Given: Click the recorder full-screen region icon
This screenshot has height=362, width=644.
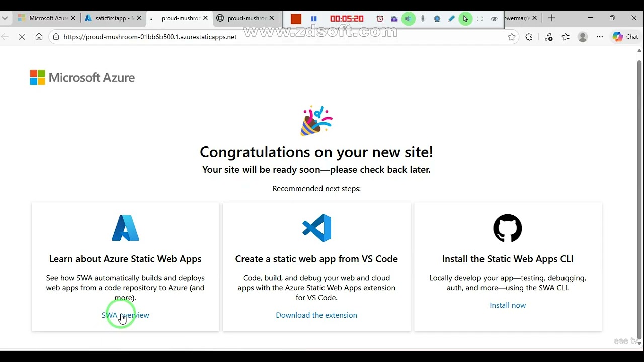Looking at the screenshot, I should 480,19.
